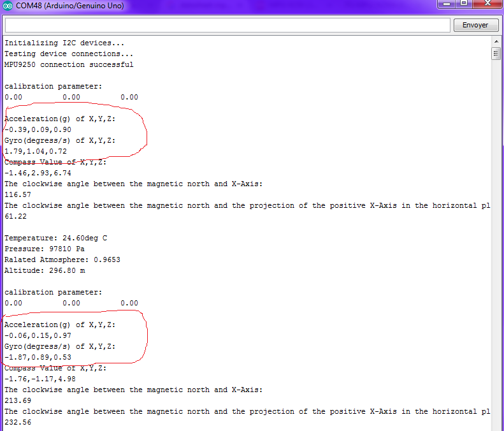Click the angle value '116.57'
The width and height of the screenshot is (504, 431).
point(18,194)
